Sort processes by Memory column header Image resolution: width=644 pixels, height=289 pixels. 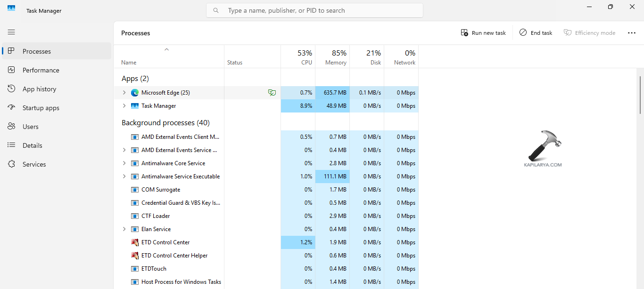[332, 57]
